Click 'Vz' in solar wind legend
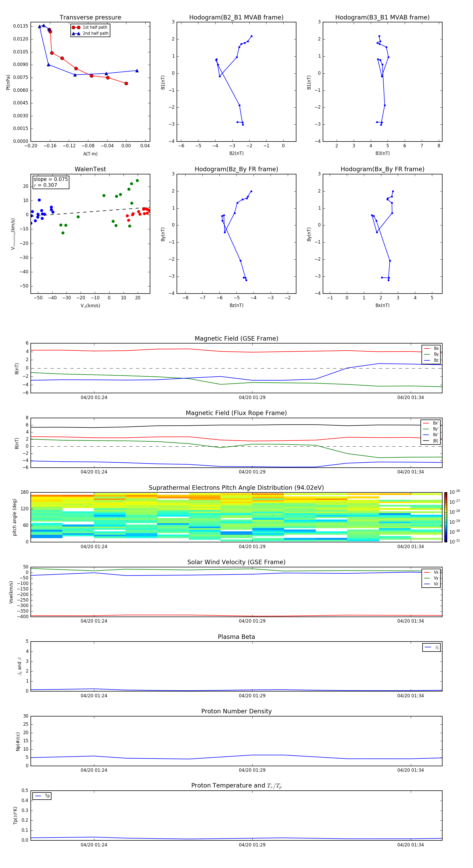Image resolution: width=473 pixels, height=868 pixels. 431,584
